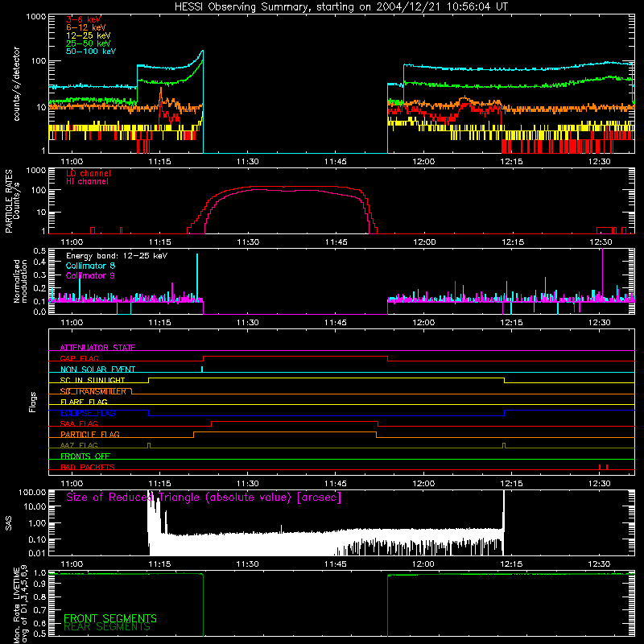
Task: Click the 0.5 tick on modulation axis
Action: (39, 250)
